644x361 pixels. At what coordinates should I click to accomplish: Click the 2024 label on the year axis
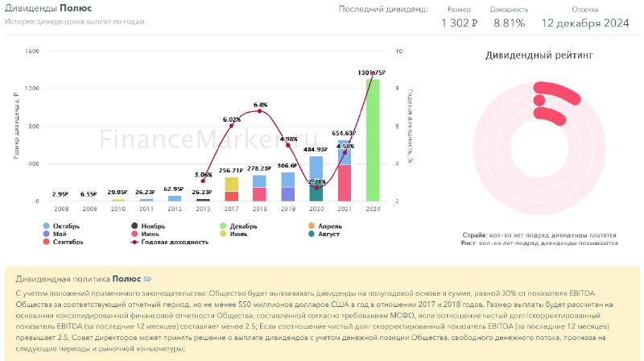point(373,209)
